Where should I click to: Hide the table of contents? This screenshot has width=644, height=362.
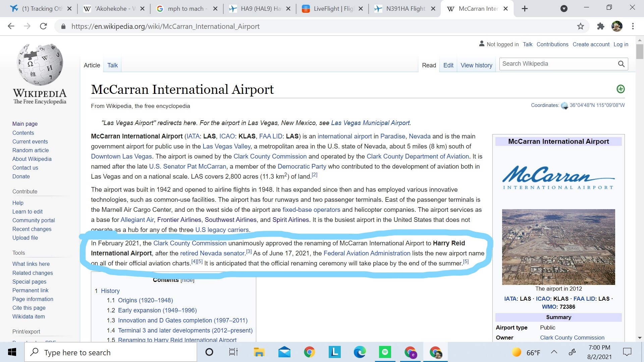(187, 280)
